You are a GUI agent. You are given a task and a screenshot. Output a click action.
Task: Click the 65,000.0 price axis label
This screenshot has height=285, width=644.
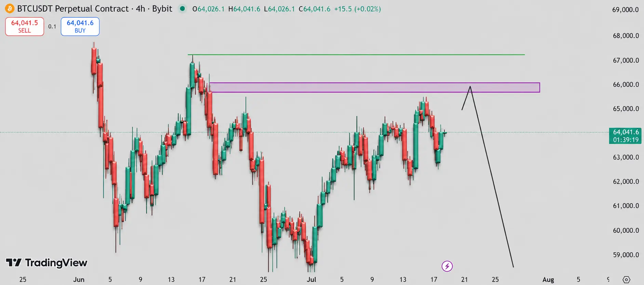pyautogui.click(x=626, y=109)
